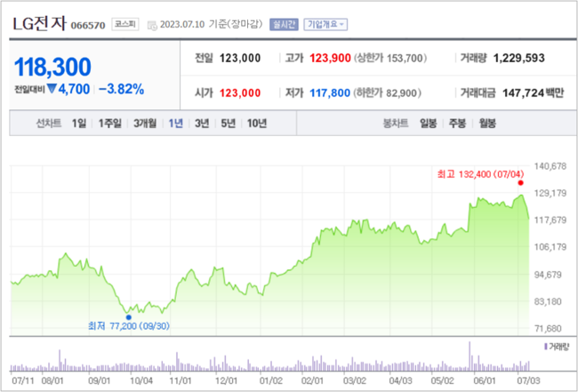Click the -3.82% change rate
Image resolution: width=578 pixels, height=392 pixels.
(x=121, y=89)
